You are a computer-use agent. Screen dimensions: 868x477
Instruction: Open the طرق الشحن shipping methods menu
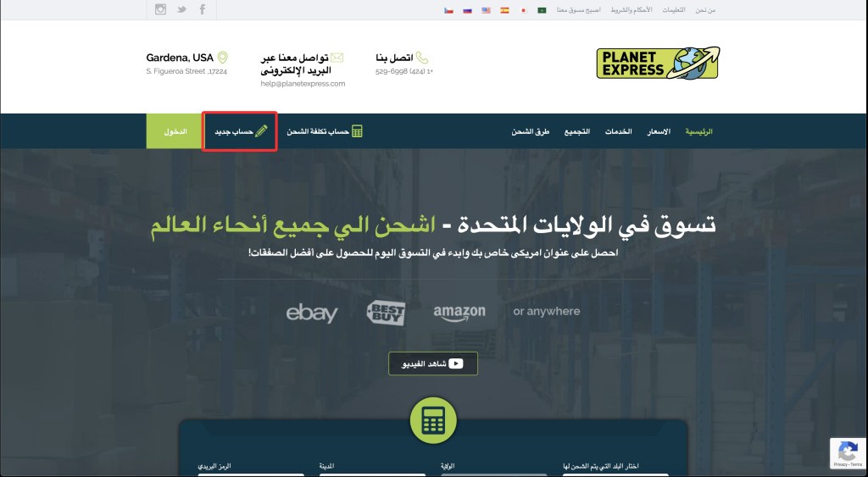click(x=531, y=131)
